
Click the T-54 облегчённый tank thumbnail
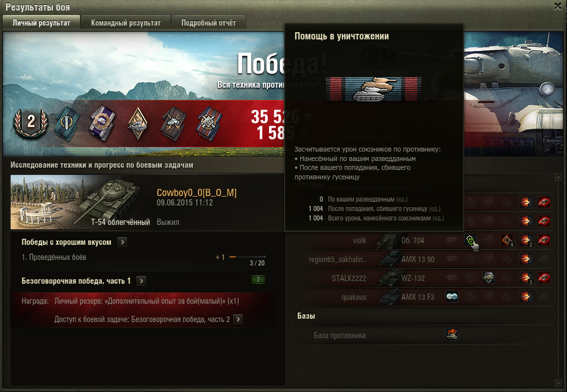(81, 202)
